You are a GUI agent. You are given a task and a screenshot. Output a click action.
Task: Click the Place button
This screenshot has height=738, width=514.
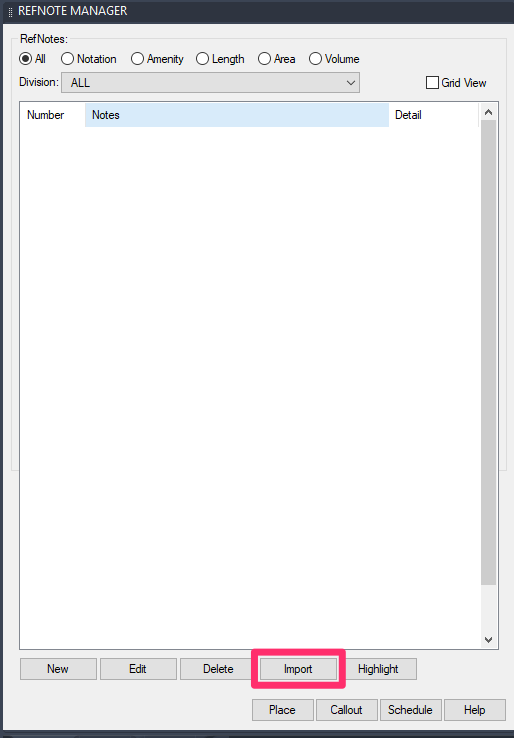pos(283,710)
